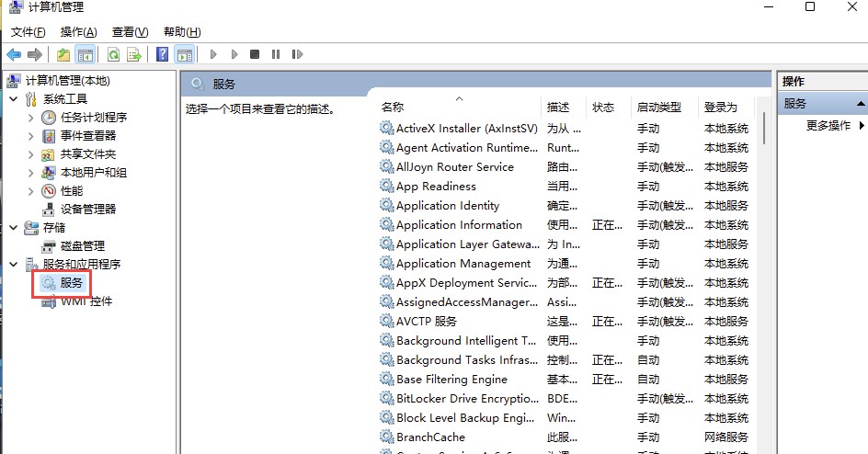Select the Application Identity service row
The width and height of the screenshot is (868, 454).
pos(565,205)
